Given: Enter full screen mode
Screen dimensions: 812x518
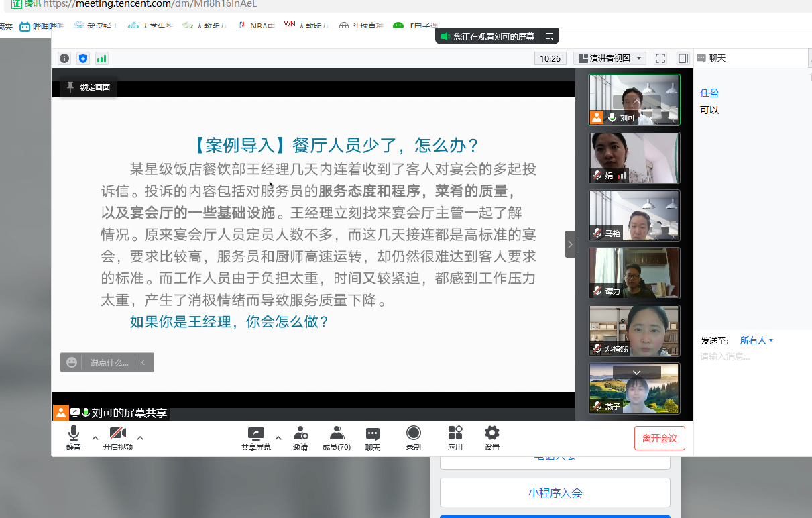Looking at the screenshot, I should point(660,58).
